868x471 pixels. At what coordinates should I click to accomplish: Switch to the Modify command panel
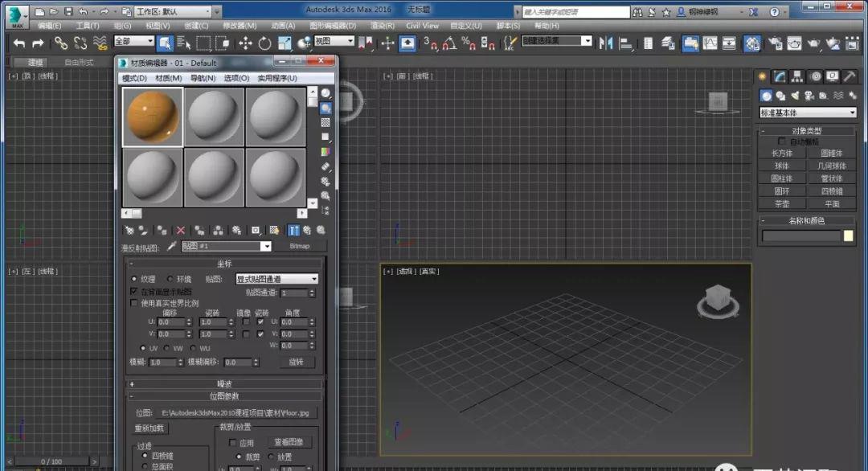780,76
